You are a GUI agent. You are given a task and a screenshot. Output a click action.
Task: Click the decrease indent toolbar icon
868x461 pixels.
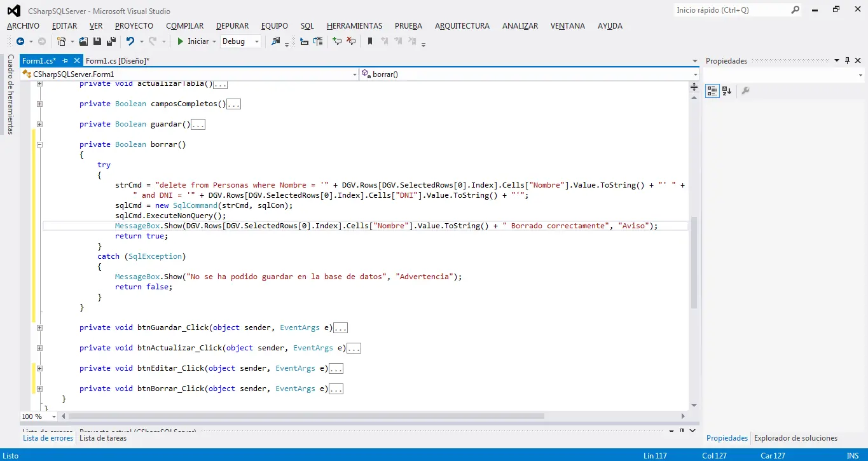pyautogui.click(x=304, y=41)
